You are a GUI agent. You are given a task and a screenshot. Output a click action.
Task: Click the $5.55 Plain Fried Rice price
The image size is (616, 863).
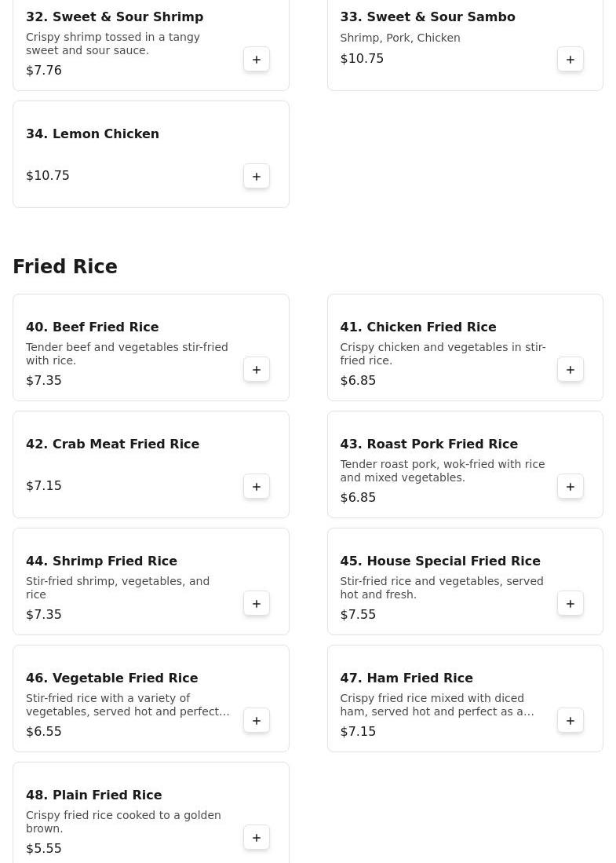[44, 848]
